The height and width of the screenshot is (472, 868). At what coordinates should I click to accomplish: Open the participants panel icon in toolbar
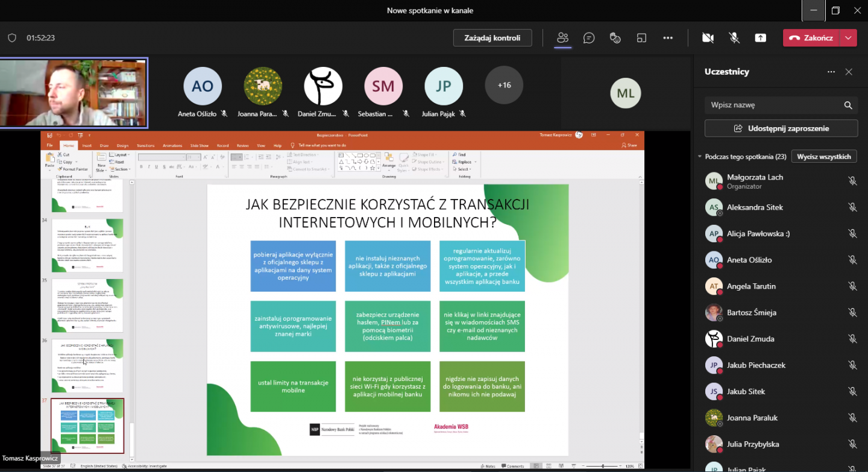coord(562,37)
